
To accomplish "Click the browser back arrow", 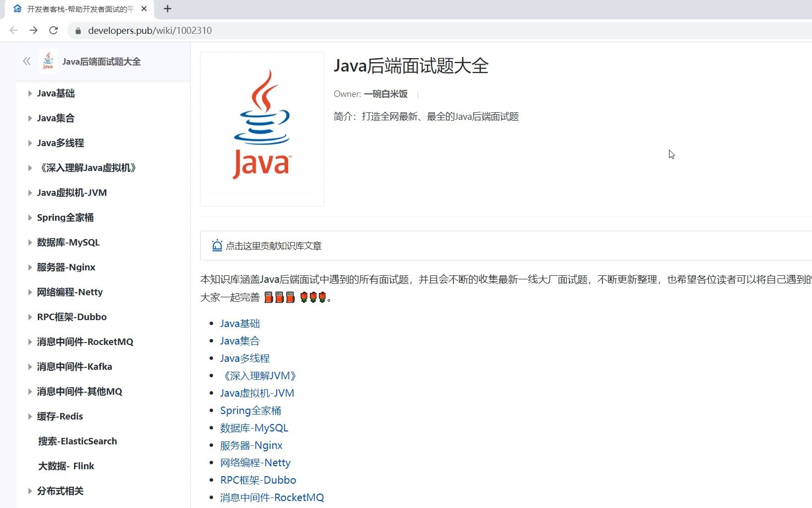I will (x=14, y=30).
